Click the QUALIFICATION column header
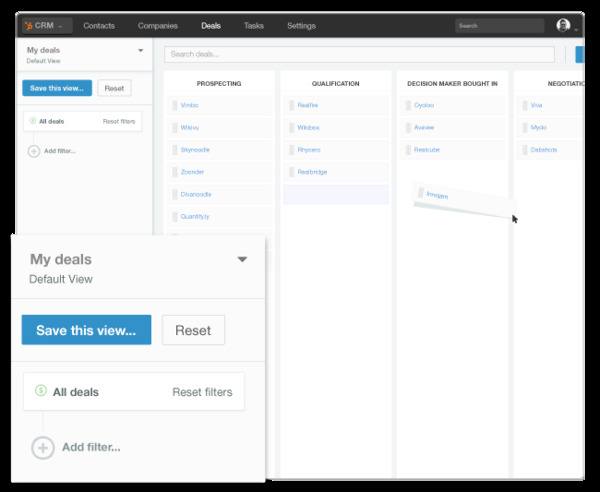The height and width of the screenshot is (492, 600). pos(336,83)
